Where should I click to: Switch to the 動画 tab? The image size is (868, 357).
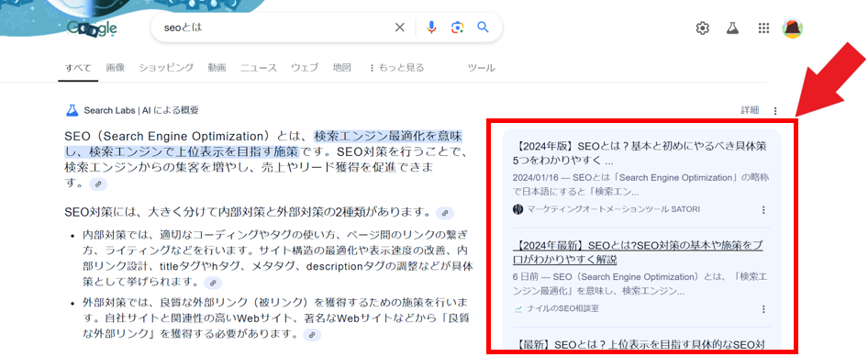(x=217, y=68)
